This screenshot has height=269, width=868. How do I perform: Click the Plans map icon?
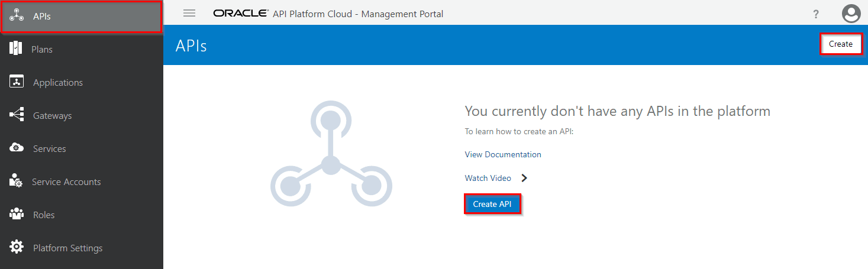[x=16, y=48]
